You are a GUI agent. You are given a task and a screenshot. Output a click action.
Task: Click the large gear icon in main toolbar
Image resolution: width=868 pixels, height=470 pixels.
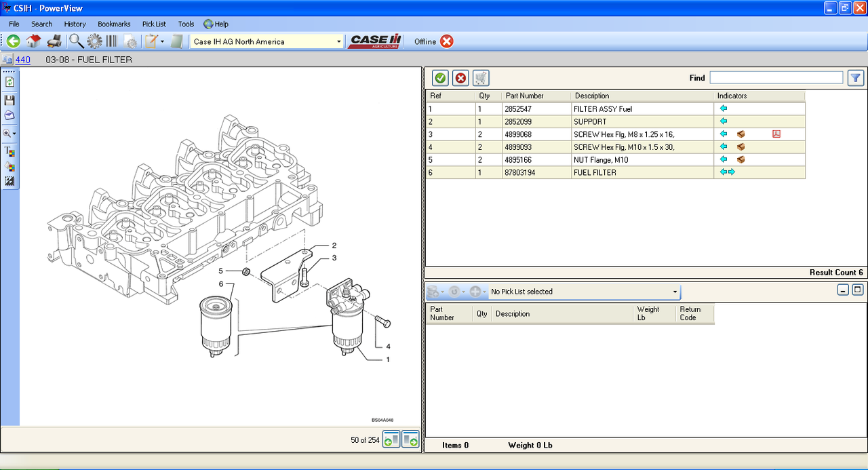pos(94,41)
